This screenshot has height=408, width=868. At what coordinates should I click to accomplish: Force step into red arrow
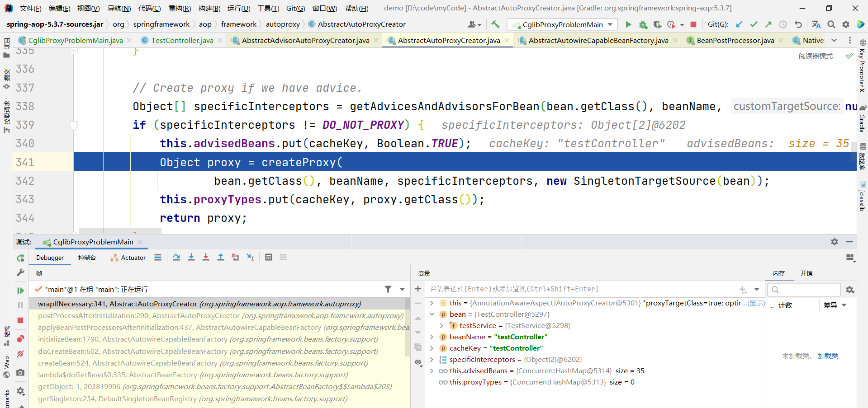click(206, 257)
